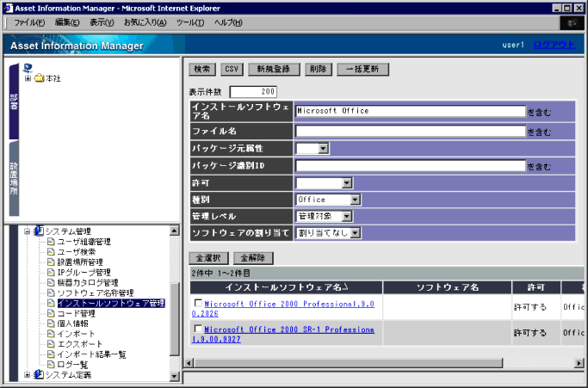Click the ログアウト link
Image resolution: width=588 pixels, height=388 pixels.
pos(554,45)
